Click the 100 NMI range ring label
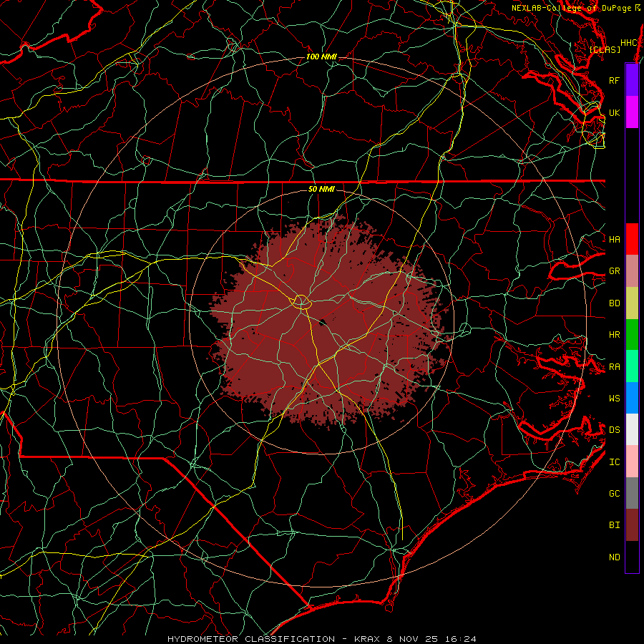 321,57
